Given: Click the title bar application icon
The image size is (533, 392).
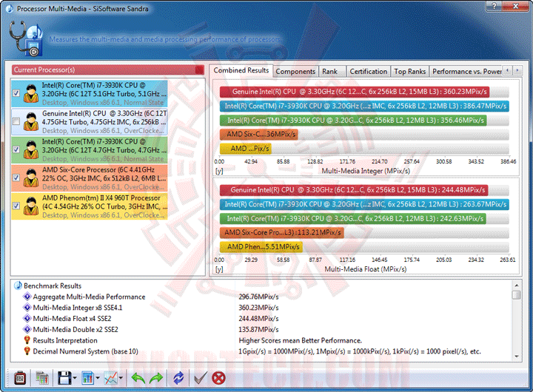Looking at the screenshot, I should click(10, 8).
